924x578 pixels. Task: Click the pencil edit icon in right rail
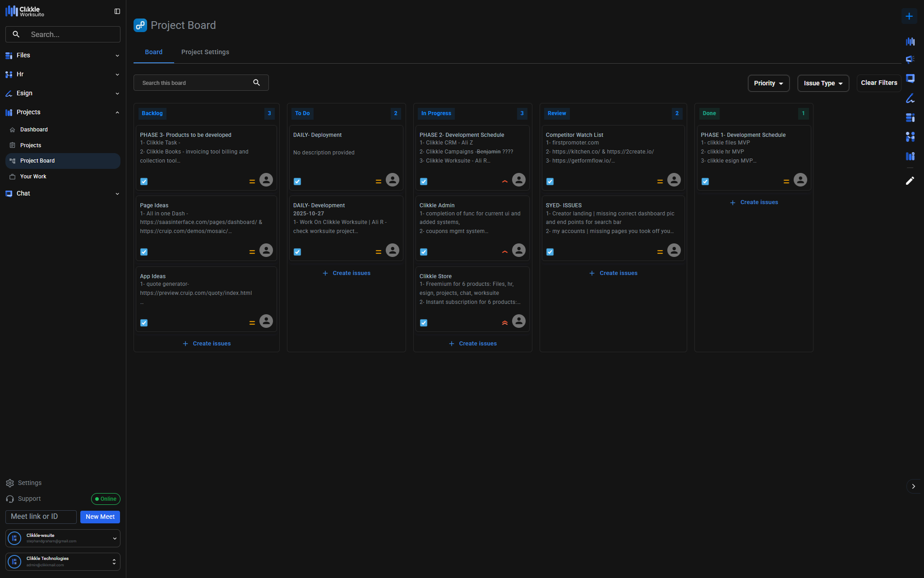coord(910,181)
